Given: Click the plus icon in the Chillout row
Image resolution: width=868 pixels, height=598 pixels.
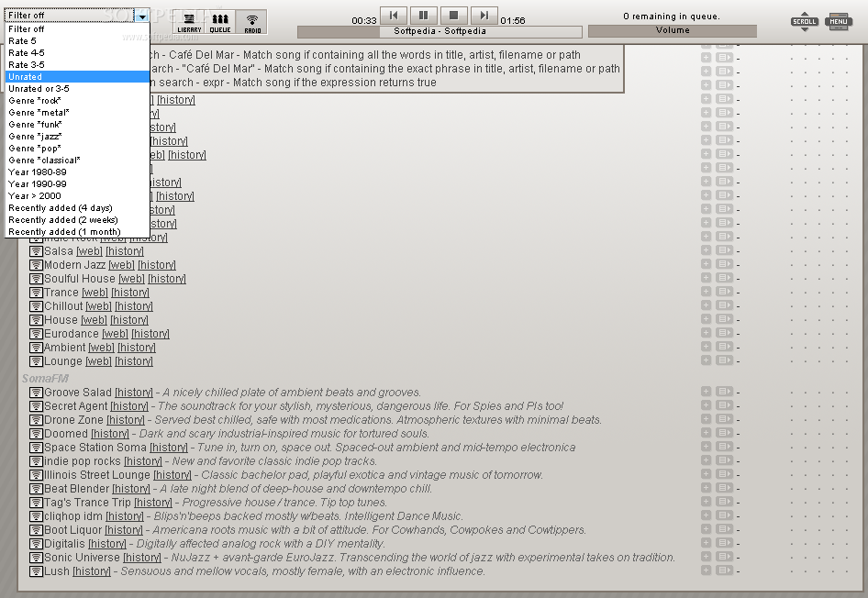Looking at the screenshot, I should [x=706, y=305].
